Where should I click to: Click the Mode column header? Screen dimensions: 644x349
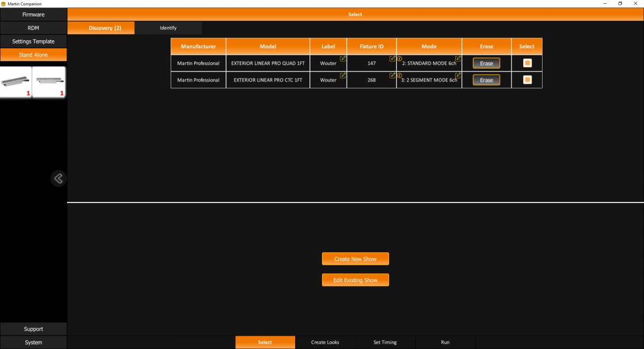pos(429,46)
